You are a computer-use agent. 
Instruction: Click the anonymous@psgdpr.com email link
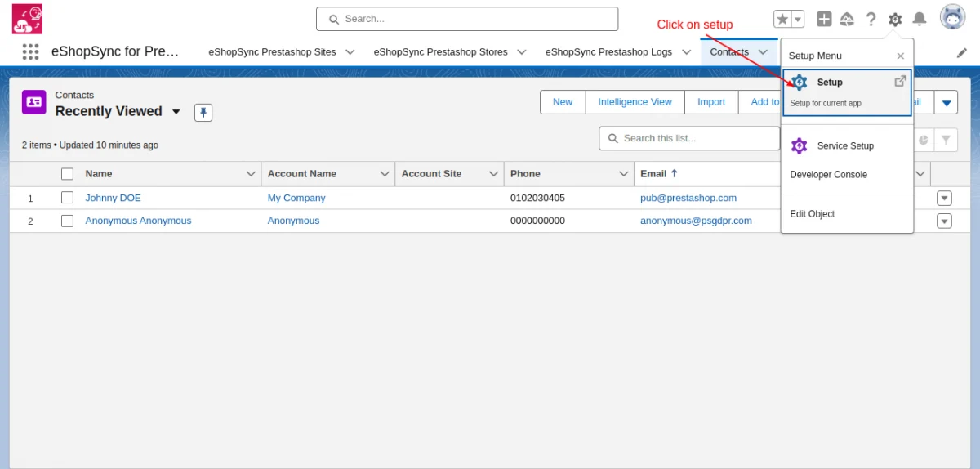[x=696, y=221]
